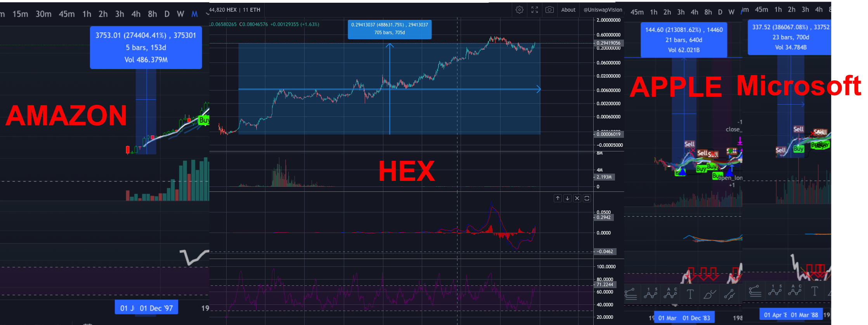The image size is (868, 325).
Task: Toggle fullscreen mode on HEX chart
Action: [535, 10]
